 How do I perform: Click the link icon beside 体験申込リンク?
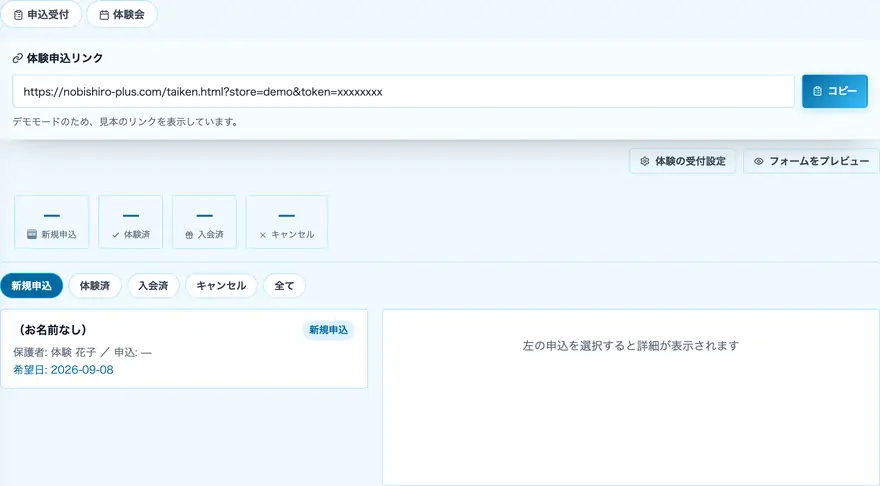[18, 58]
